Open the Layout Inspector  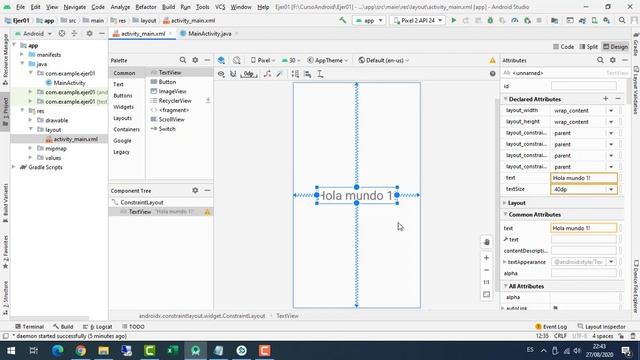(602, 327)
